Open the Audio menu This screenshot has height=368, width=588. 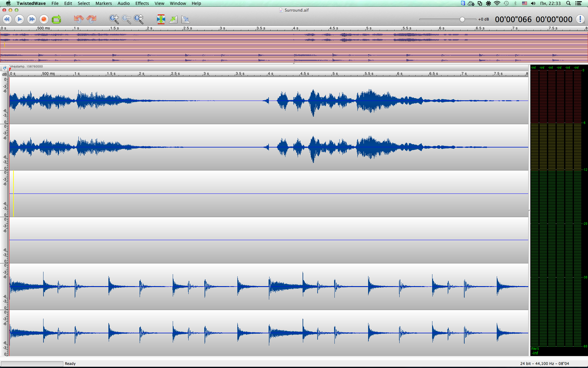pos(123,3)
